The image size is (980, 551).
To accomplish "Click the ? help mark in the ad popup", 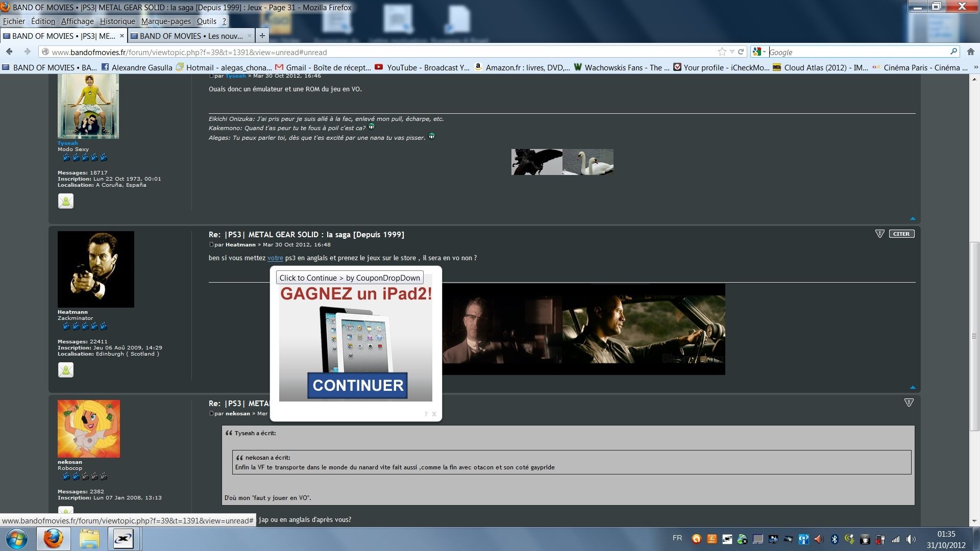I will tap(426, 414).
